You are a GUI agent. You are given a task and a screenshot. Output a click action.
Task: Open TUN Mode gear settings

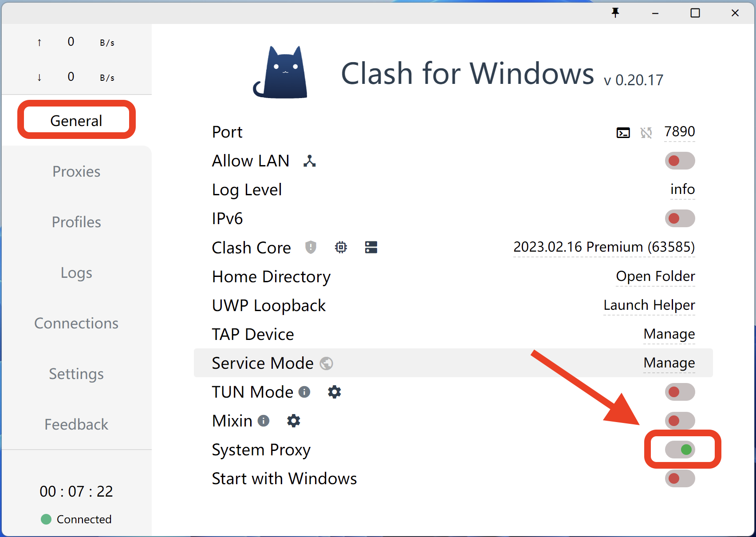pos(334,392)
